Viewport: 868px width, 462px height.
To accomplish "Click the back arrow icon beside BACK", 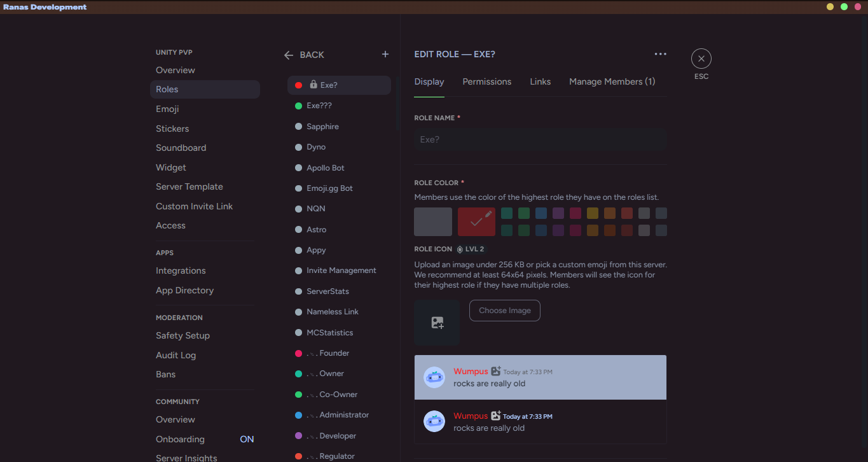I will 289,55.
